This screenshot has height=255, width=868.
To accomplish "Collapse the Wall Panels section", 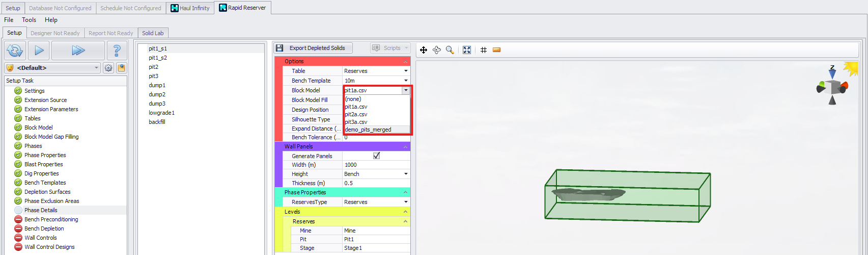I will 406,147.
